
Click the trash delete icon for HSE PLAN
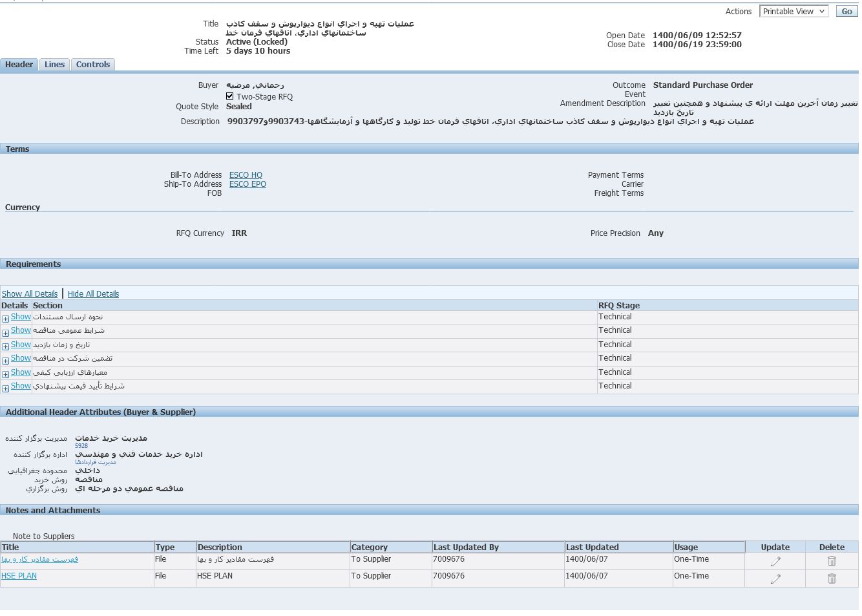click(832, 579)
